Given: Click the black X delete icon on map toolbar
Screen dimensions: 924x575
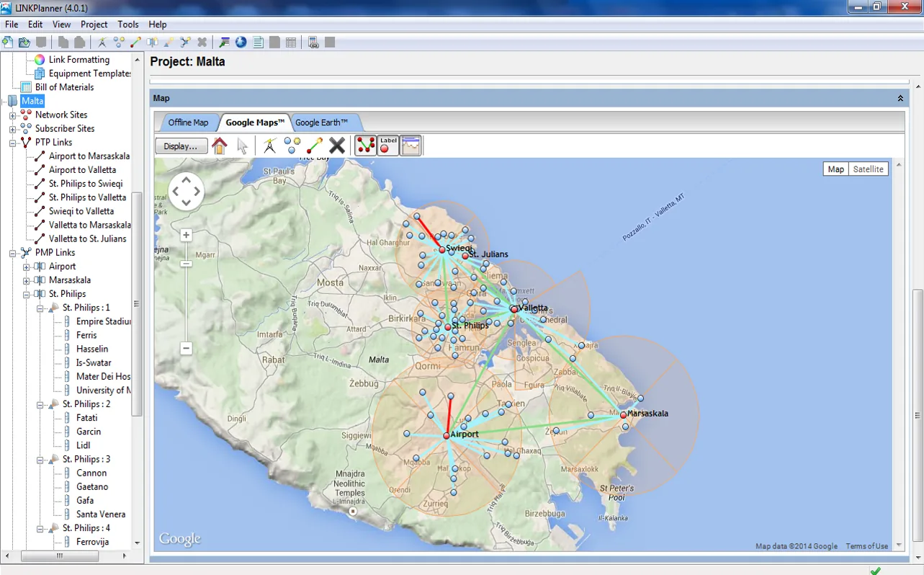Looking at the screenshot, I should 337,146.
